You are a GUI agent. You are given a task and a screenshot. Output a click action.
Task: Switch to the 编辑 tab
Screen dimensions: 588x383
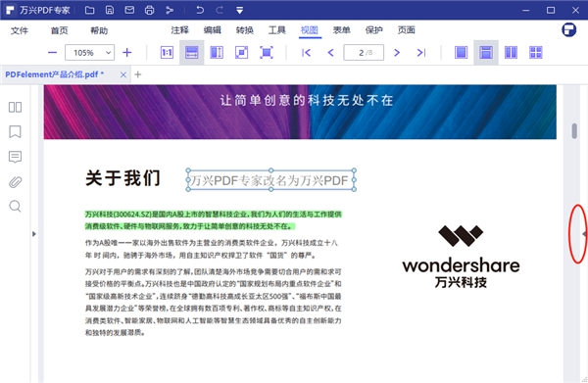coord(213,30)
